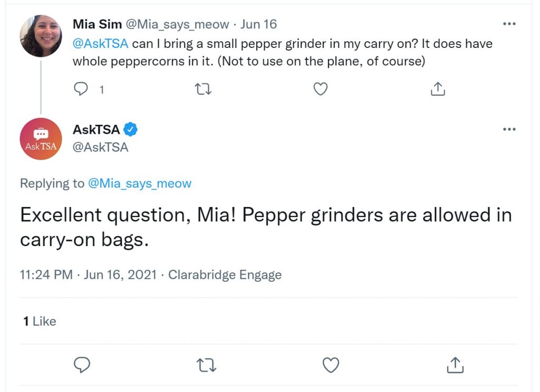Share Mia Sim's tweet

click(x=438, y=89)
